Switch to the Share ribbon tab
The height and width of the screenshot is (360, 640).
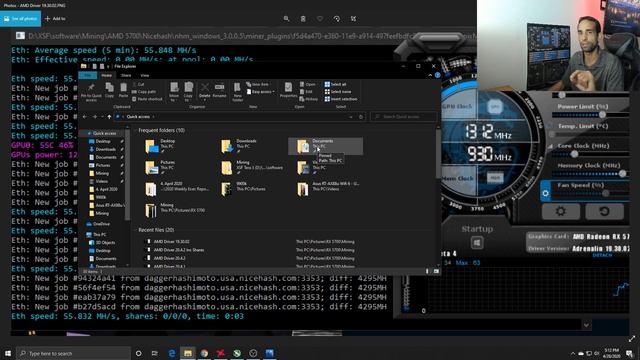click(x=126, y=75)
